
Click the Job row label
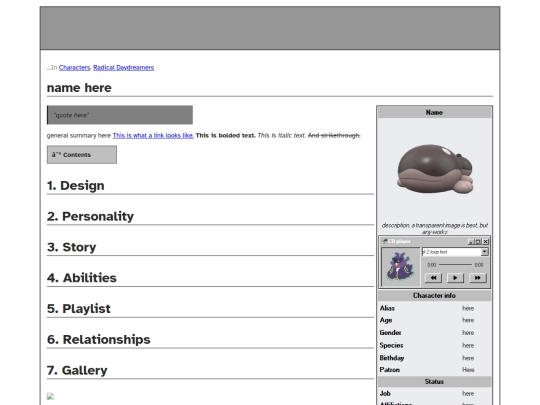385,393
